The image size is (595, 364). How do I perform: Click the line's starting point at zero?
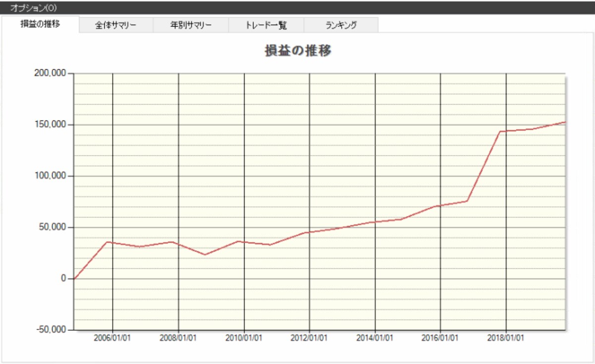point(74,278)
